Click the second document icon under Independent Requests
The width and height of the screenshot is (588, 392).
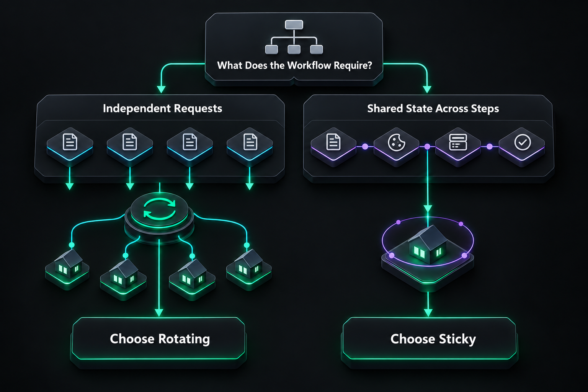pos(130,142)
